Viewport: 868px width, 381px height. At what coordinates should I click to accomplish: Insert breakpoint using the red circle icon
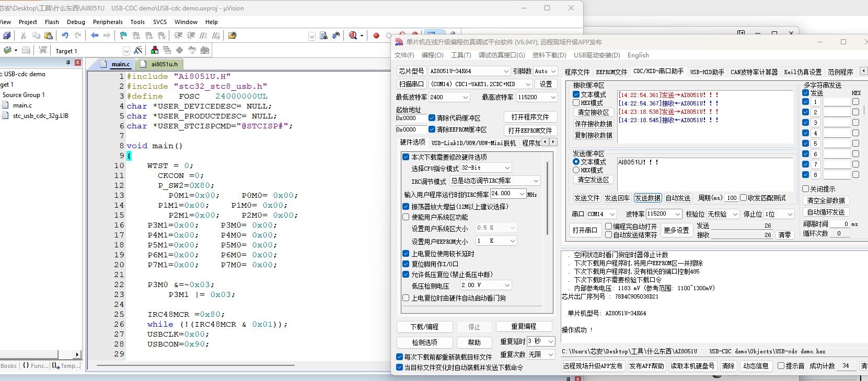(376, 35)
